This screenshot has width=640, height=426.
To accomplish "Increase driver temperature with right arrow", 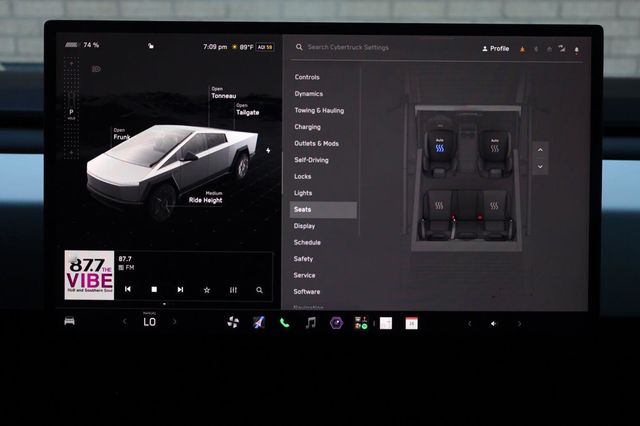I will (175, 322).
